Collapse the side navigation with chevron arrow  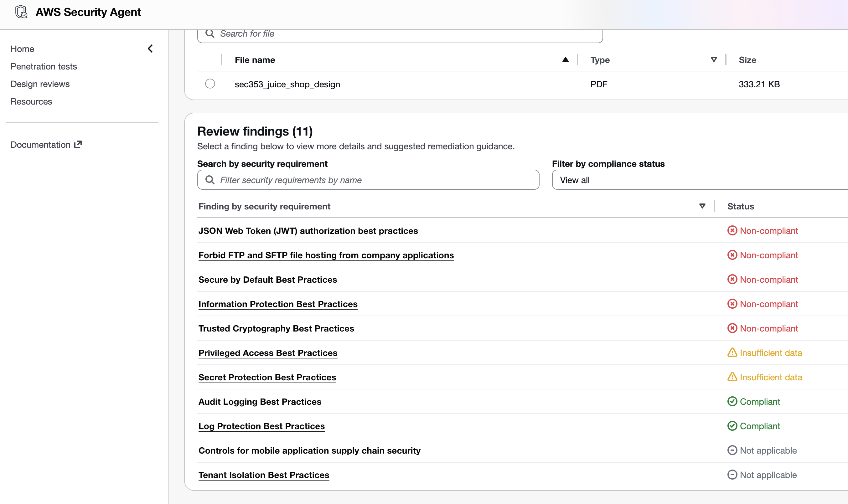point(151,49)
